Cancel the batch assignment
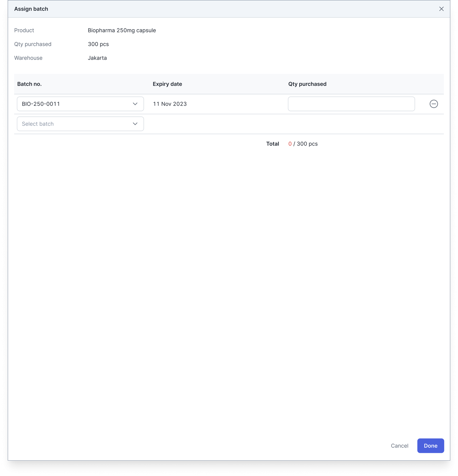This screenshot has width=458, height=476. [400, 446]
